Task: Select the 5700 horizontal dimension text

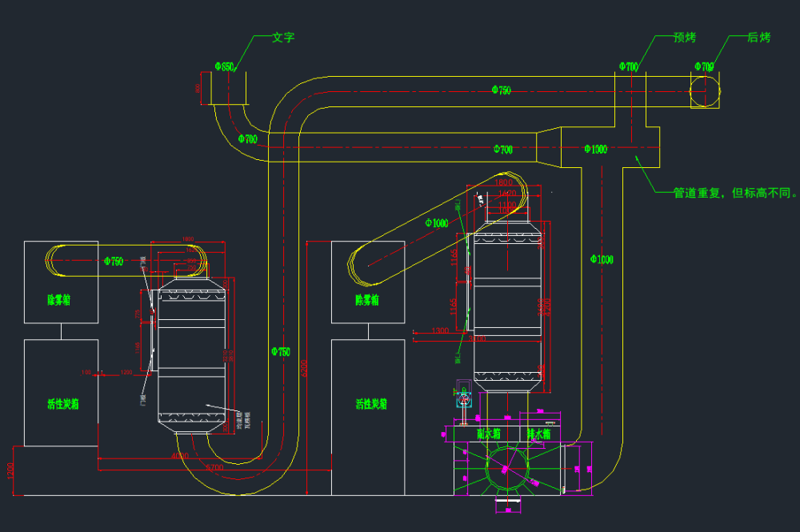Action: (214, 466)
